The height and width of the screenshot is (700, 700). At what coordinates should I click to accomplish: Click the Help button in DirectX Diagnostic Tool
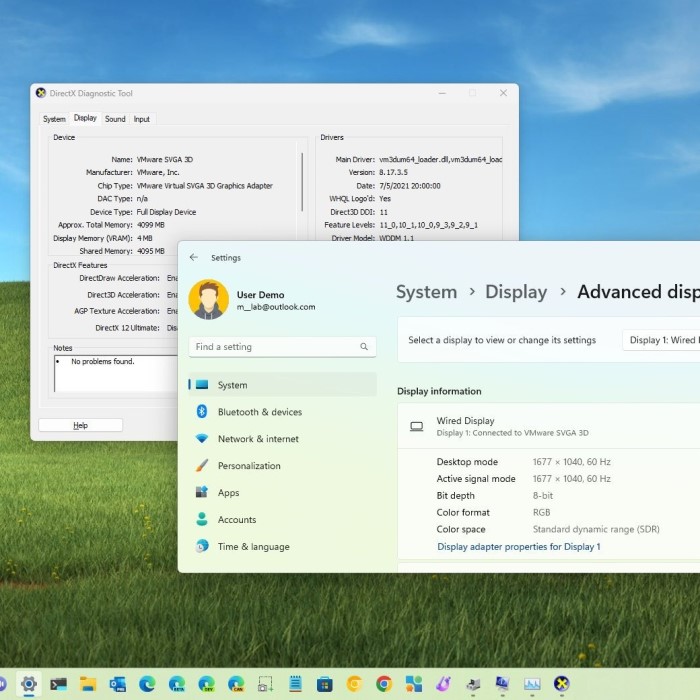[80, 425]
